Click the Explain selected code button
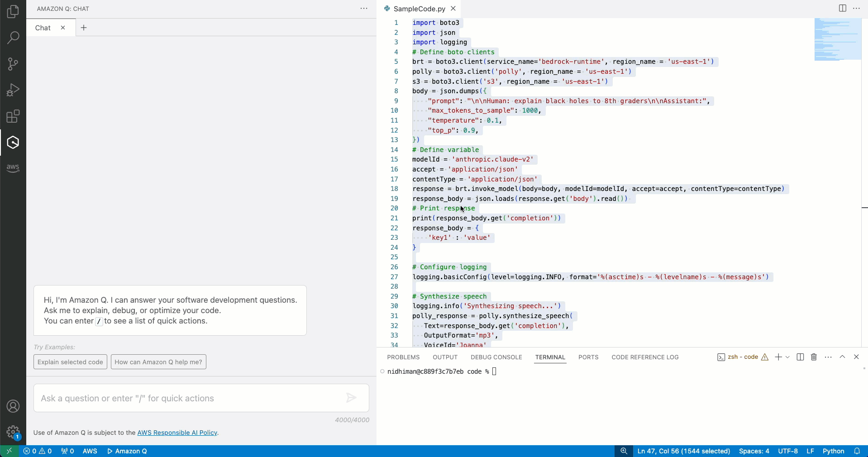 coord(69,362)
